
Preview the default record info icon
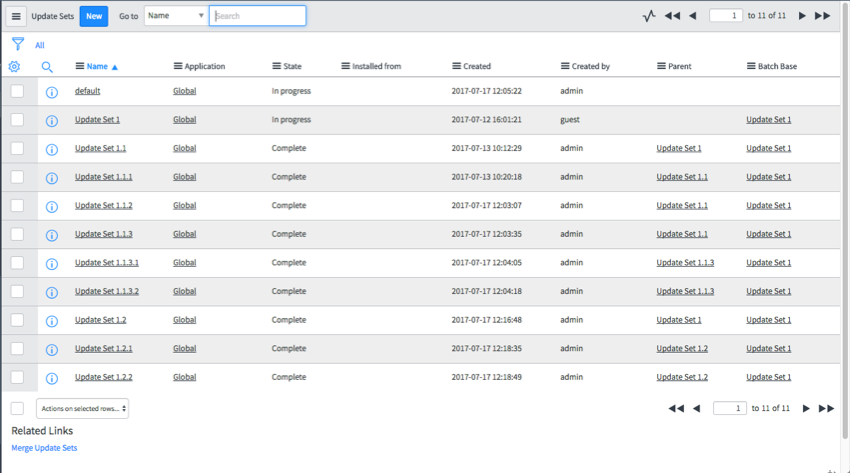(51, 92)
